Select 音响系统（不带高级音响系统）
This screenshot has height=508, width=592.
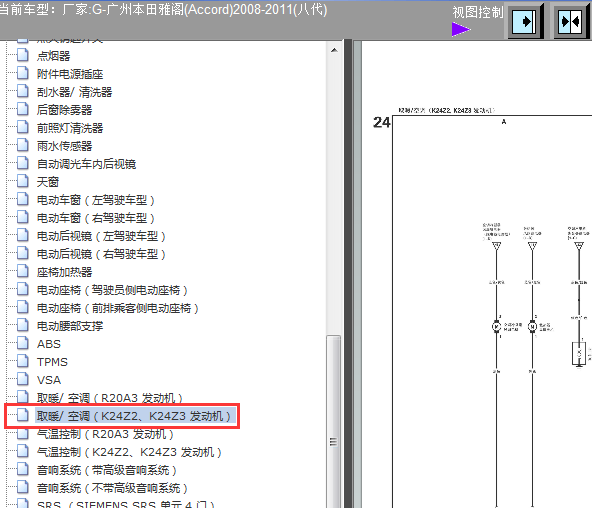[112, 488]
